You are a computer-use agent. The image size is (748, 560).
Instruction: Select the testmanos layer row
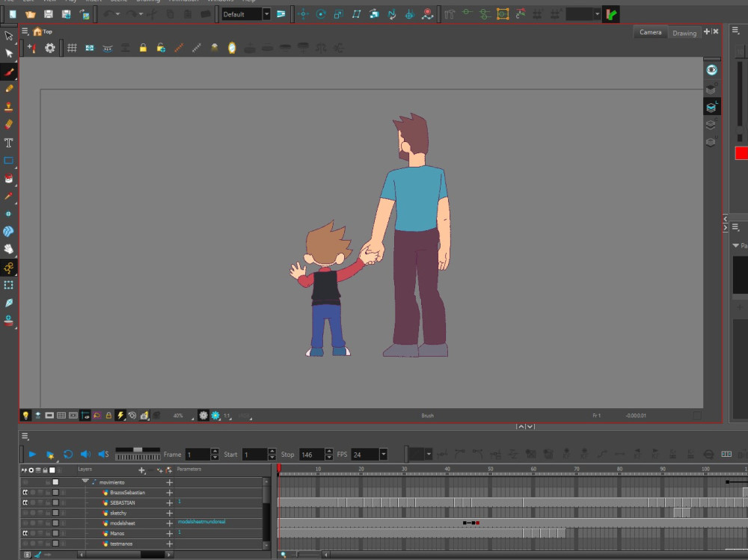(121, 544)
